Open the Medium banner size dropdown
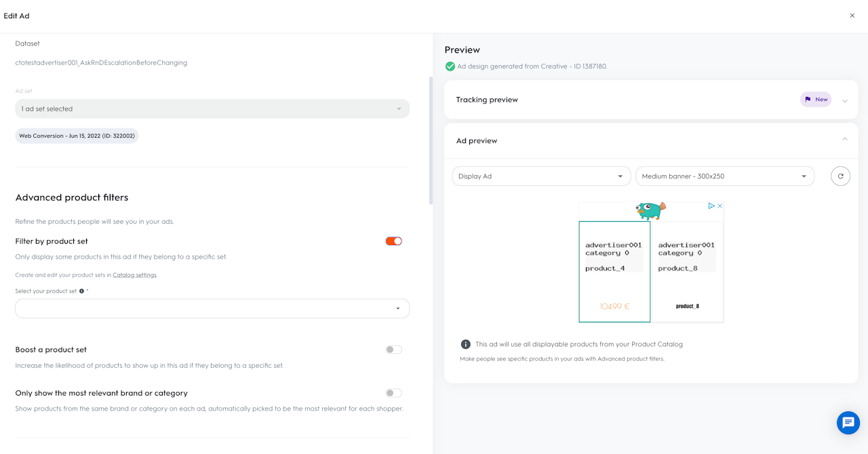868x454 pixels. point(724,176)
